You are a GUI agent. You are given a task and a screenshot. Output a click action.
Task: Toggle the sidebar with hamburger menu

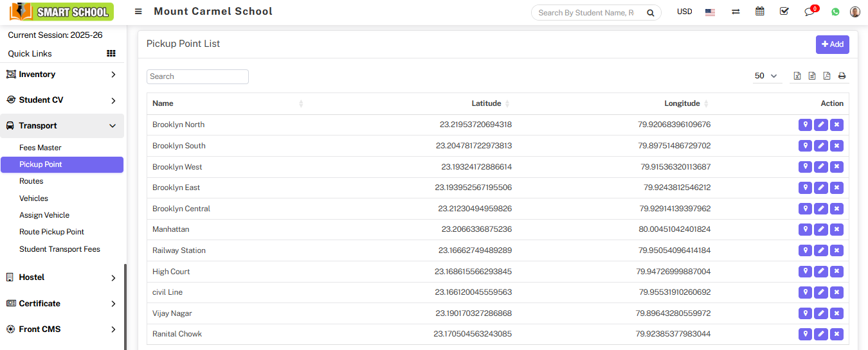click(x=138, y=12)
